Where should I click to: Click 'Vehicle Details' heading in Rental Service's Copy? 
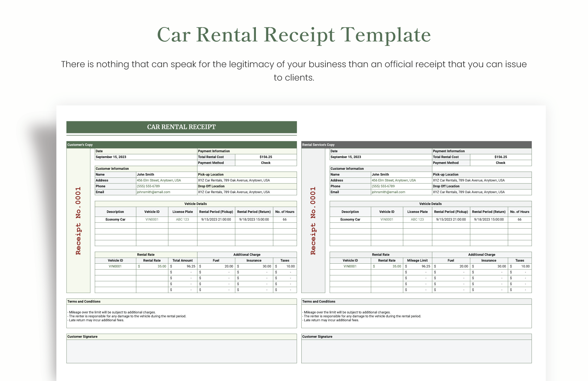(x=430, y=204)
